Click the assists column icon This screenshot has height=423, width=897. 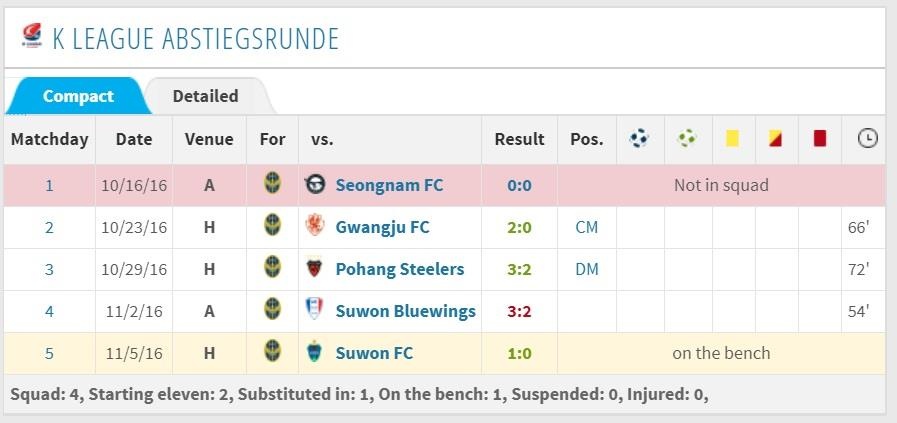686,139
